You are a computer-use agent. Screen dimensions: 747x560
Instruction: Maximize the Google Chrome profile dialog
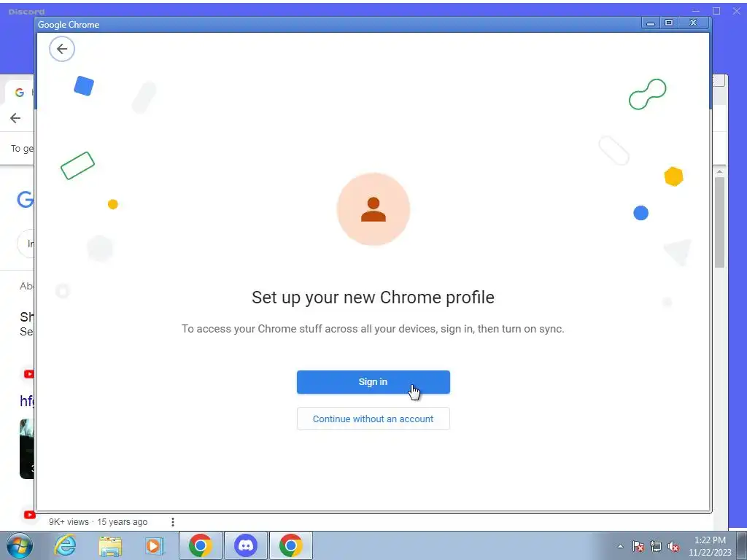click(669, 23)
